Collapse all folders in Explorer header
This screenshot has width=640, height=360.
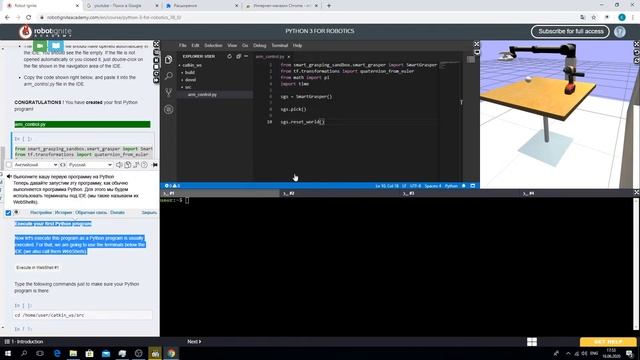pos(239,56)
